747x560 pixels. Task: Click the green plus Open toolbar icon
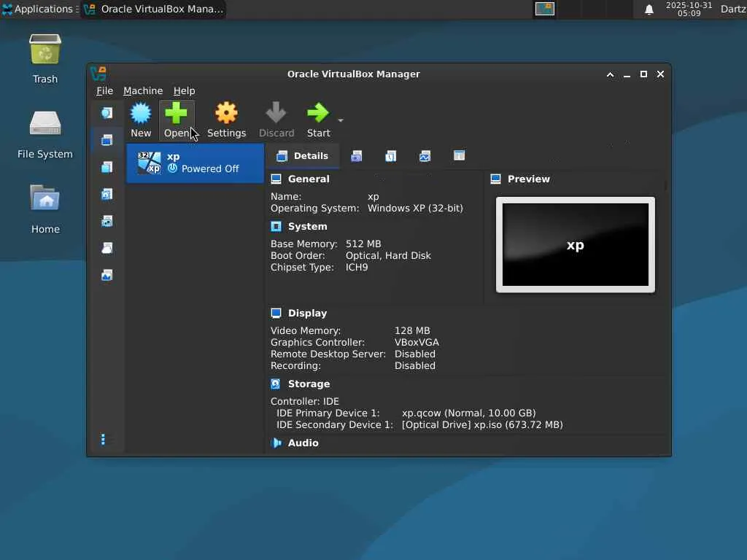point(177,113)
